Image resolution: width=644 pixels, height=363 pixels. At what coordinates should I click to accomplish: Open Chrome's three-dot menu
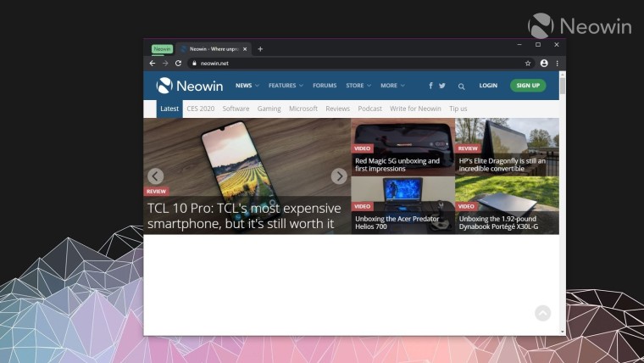557,64
